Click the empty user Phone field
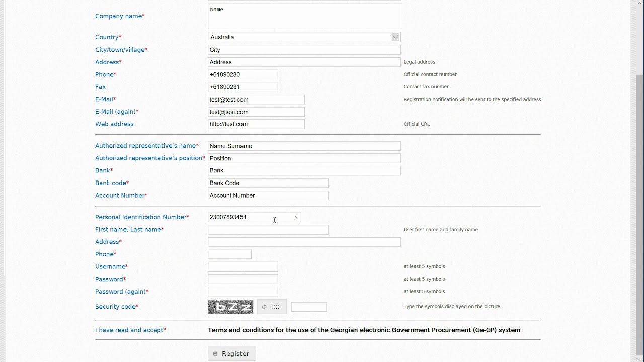Image resolution: width=644 pixels, height=362 pixels. tap(229, 254)
